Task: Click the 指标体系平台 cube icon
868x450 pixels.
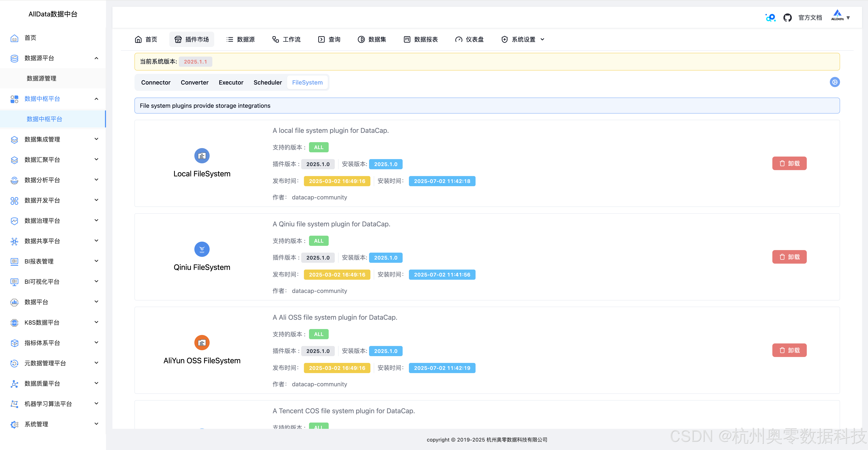Action: [14, 343]
